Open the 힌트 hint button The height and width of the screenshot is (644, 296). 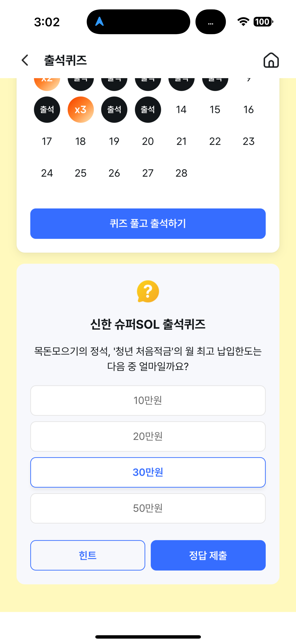[x=88, y=555]
